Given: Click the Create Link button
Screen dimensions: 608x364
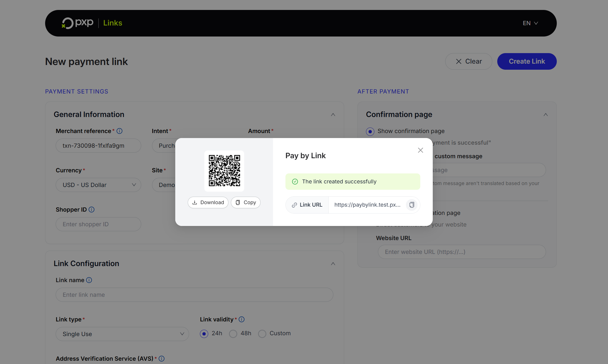Looking at the screenshot, I should click(526, 61).
